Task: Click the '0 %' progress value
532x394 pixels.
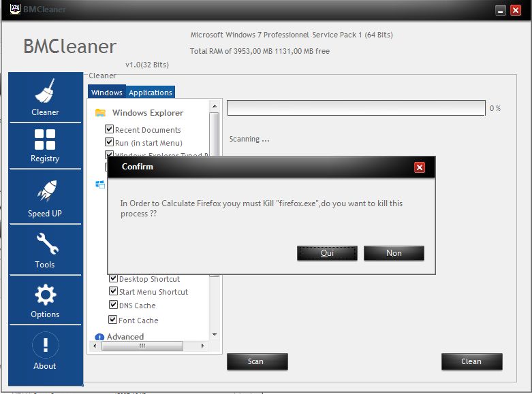Action: pyautogui.click(x=495, y=108)
